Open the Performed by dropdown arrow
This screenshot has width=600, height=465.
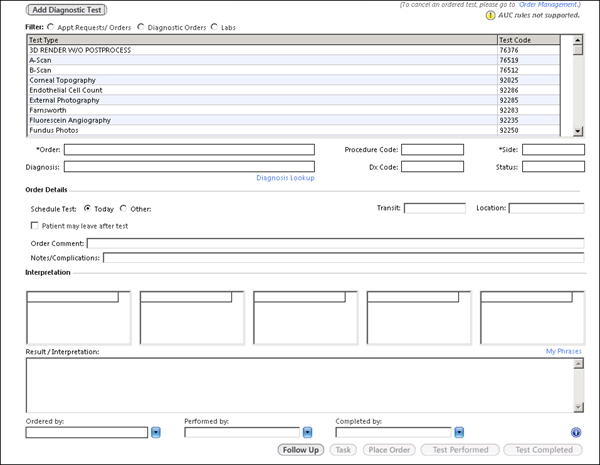(x=308, y=432)
